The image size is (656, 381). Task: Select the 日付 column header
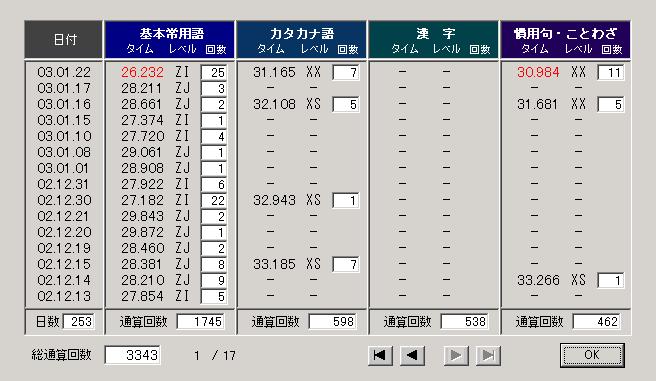64,40
